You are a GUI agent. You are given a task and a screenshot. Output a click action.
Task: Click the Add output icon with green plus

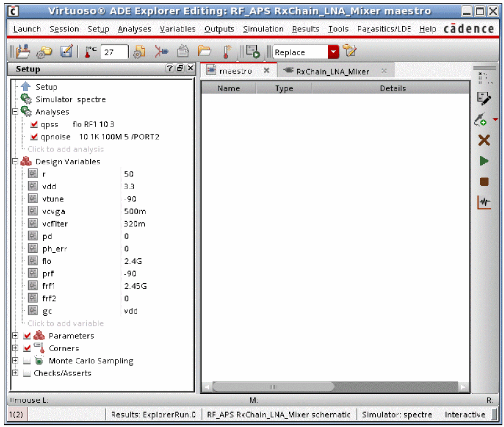481,119
